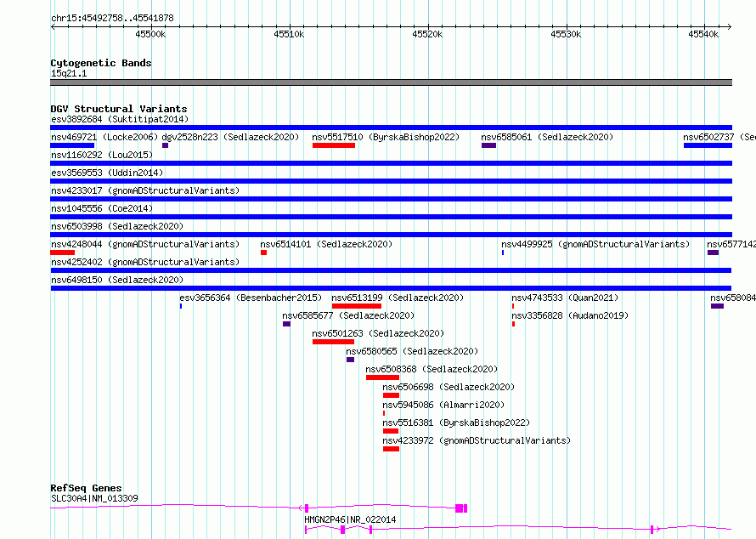Image resolution: width=756 pixels, height=539 pixels.
Task: Click the nsv6585061 (Sedlazeck2020) label text
Action: click(547, 137)
